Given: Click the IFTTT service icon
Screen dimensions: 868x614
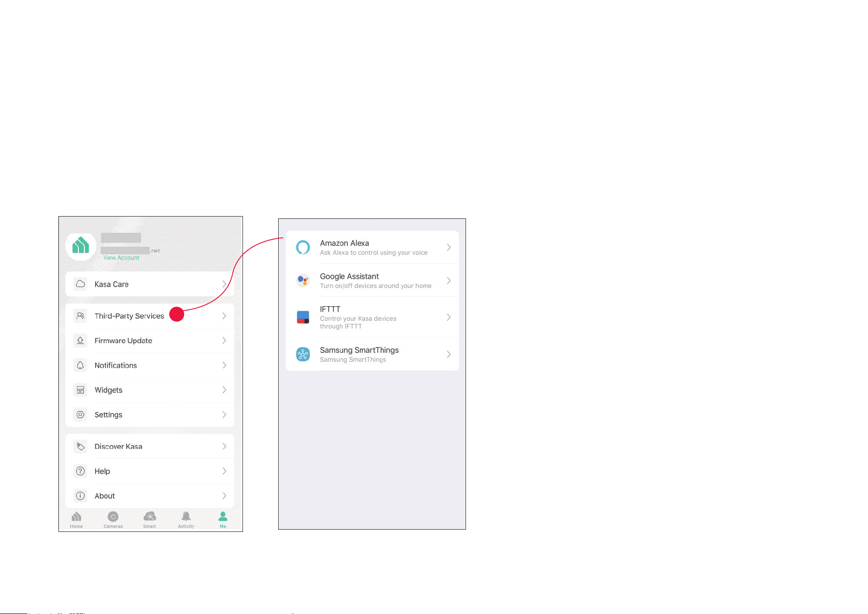Looking at the screenshot, I should [303, 317].
